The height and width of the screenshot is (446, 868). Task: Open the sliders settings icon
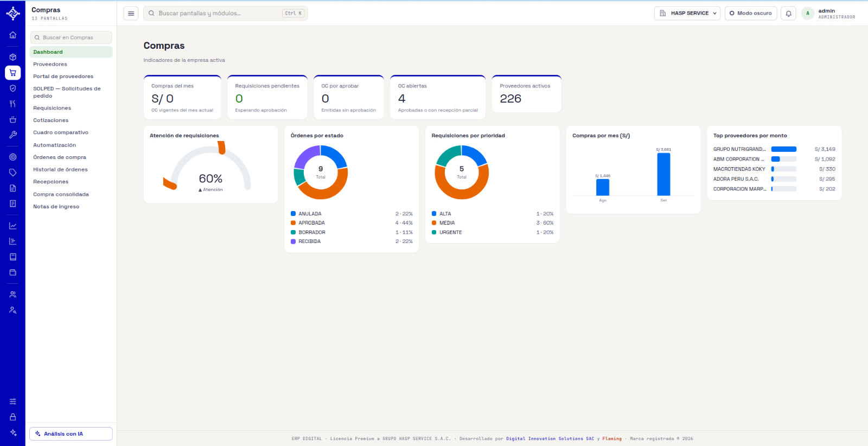[x=12, y=402]
